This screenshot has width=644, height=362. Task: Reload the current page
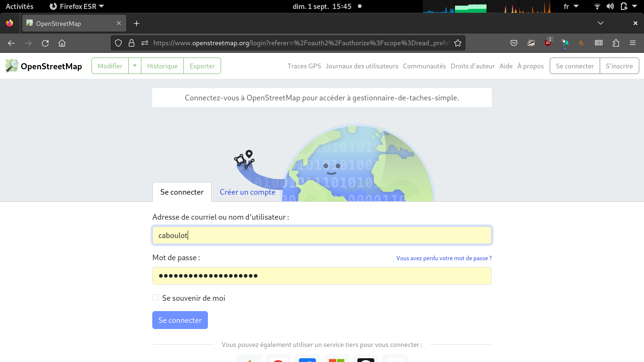(x=45, y=43)
